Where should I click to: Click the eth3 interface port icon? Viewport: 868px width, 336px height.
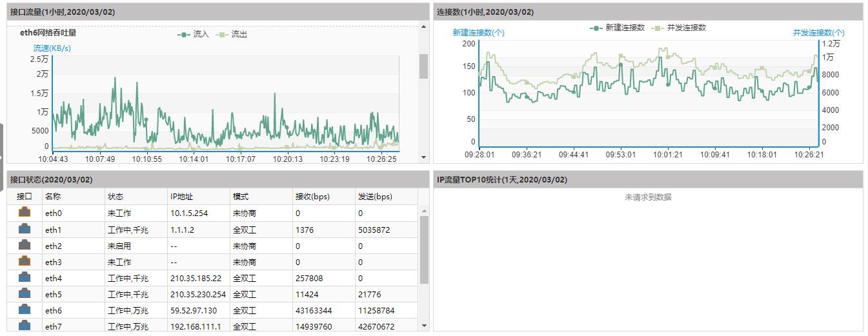(25, 261)
